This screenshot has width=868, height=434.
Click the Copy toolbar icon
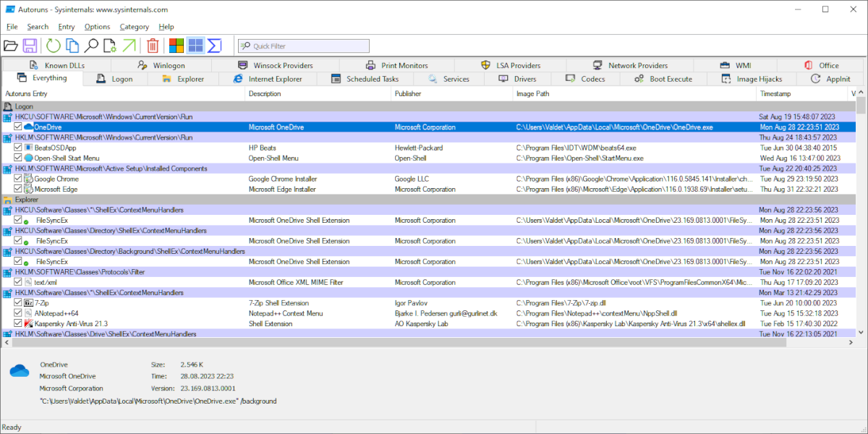click(x=72, y=46)
